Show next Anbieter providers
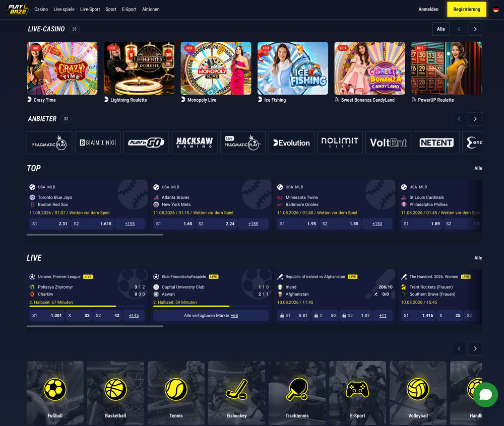The width and height of the screenshot is (504, 426). [x=475, y=119]
